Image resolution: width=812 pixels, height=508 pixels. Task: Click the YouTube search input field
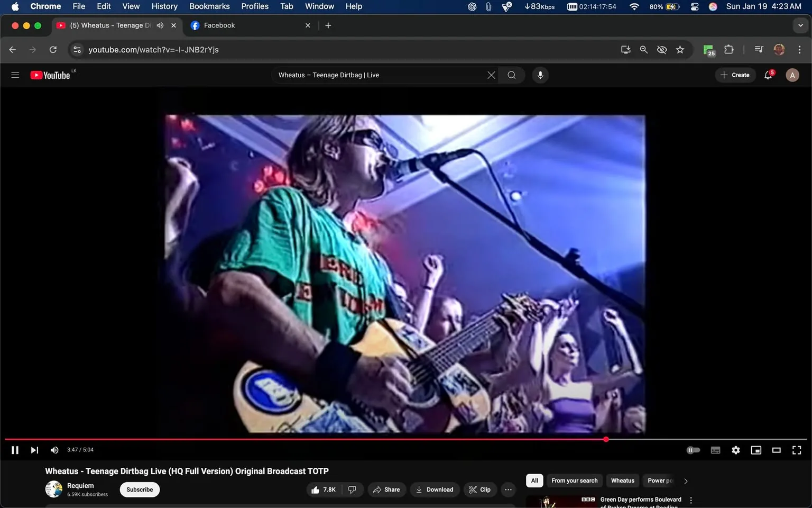click(x=381, y=75)
